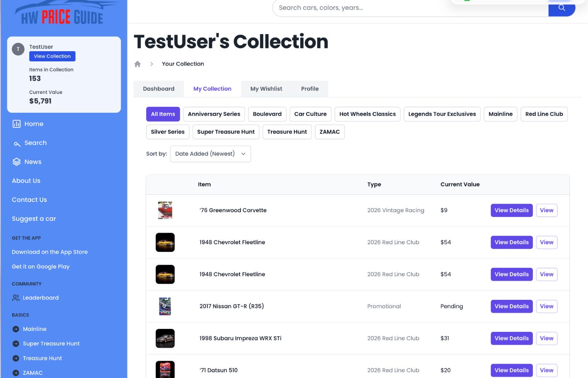This screenshot has width=588, height=378.
Task: Click the Home bar-chart icon in sidebar
Action: pyautogui.click(x=16, y=124)
